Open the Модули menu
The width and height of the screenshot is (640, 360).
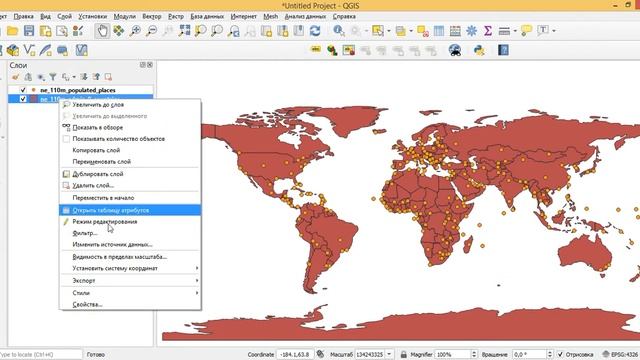tap(124, 16)
